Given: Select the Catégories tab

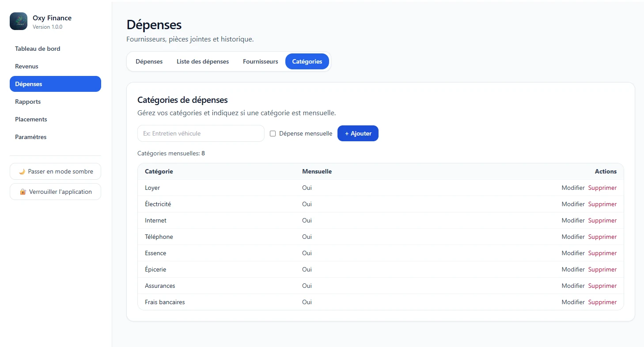Looking at the screenshot, I should tap(307, 61).
